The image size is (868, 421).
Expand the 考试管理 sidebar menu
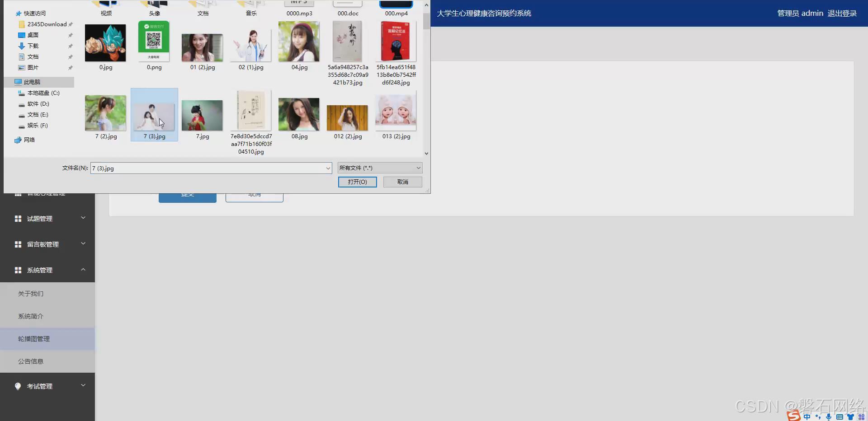point(47,386)
